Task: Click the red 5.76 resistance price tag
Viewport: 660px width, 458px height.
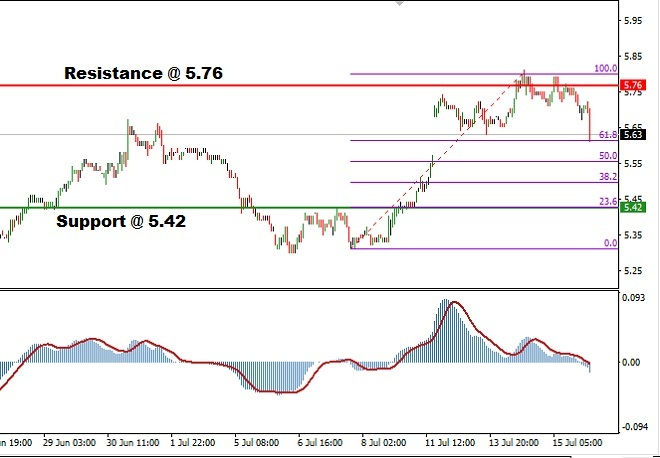Action: click(633, 85)
